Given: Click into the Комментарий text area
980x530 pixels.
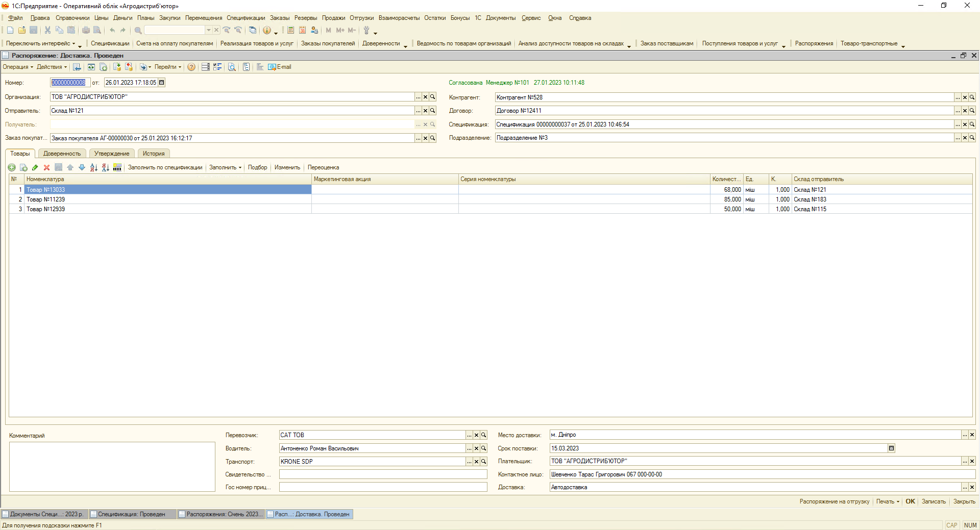Looking at the screenshot, I should coord(112,466).
